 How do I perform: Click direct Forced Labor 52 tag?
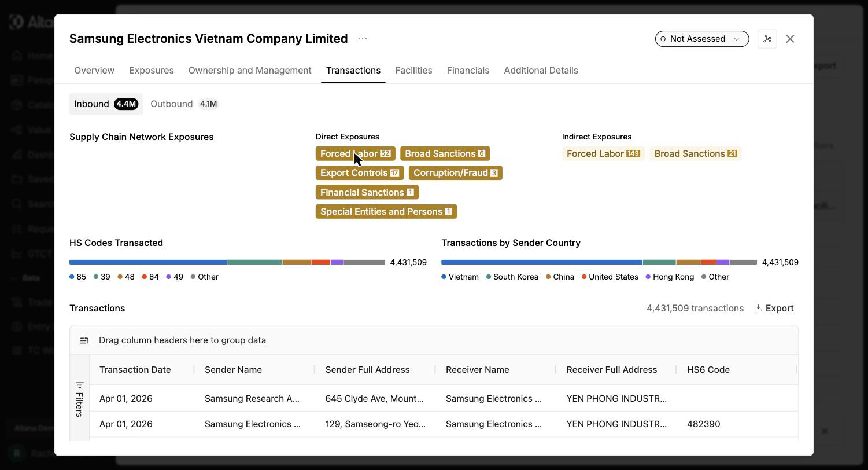point(356,153)
